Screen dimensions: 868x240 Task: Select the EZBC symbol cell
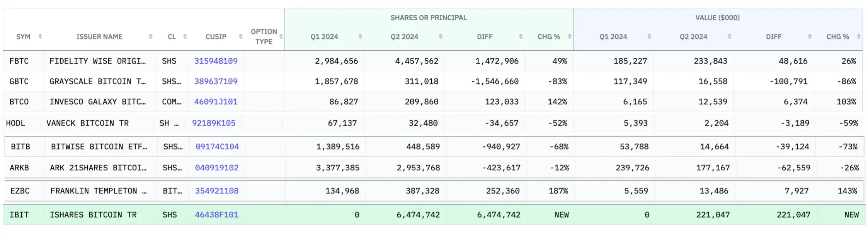pos(20,191)
